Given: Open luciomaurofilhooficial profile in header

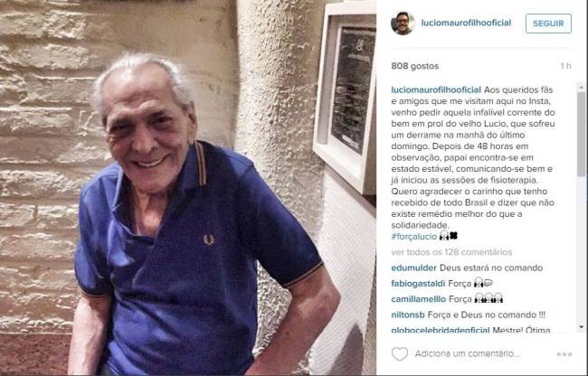Looking at the screenshot, I should (466, 23).
